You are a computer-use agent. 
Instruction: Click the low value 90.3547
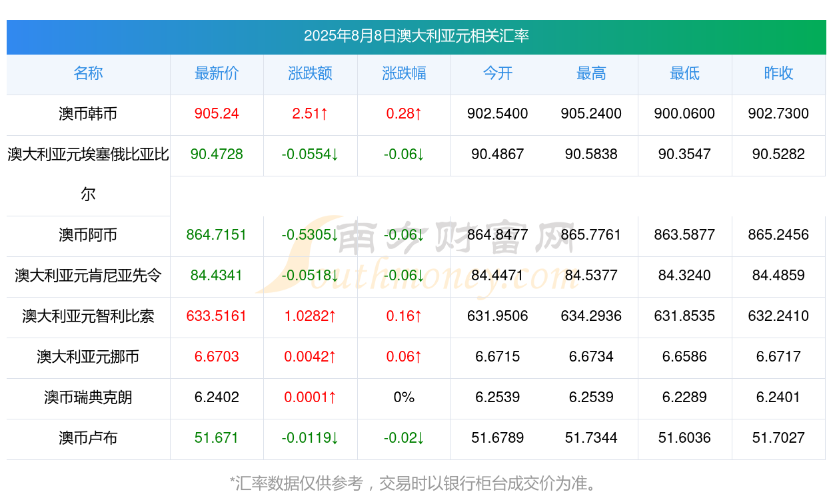coord(684,154)
